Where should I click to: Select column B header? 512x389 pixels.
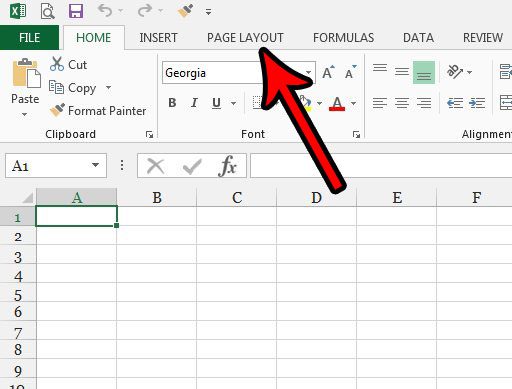coord(157,197)
